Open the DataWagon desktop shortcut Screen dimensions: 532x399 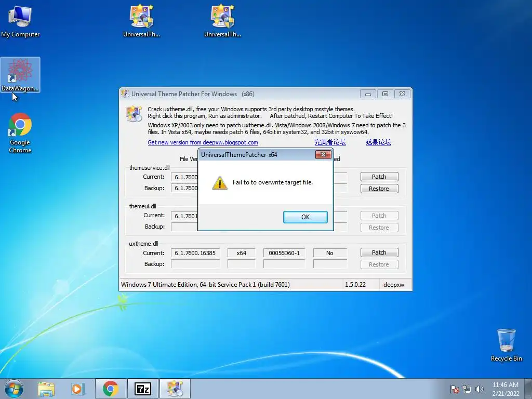[20, 75]
